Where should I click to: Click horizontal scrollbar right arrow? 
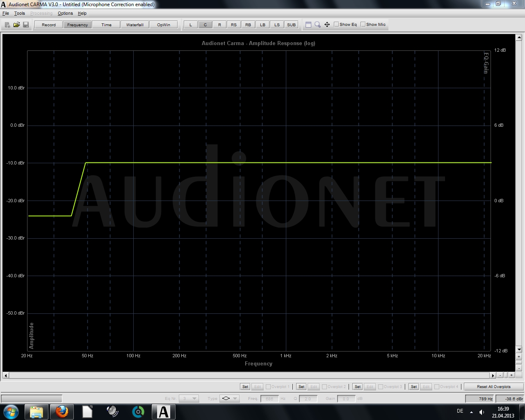pos(493,375)
